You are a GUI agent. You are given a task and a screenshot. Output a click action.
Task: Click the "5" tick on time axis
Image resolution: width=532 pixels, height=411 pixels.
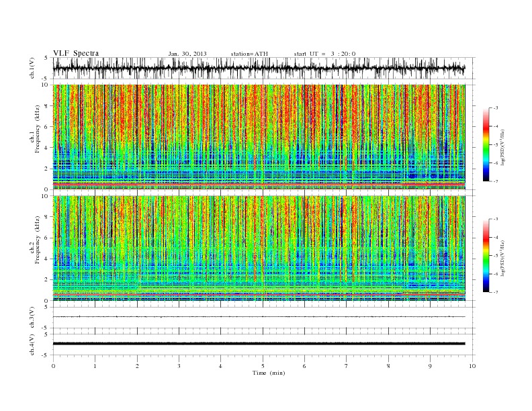click(x=263, y=366)
